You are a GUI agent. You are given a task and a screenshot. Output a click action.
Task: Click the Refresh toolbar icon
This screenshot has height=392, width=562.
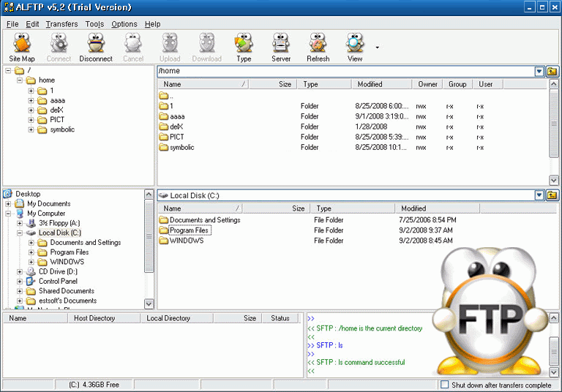[318, 48]
